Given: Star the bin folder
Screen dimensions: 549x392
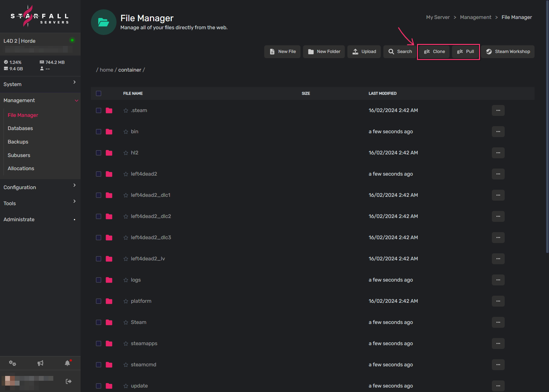Looking at the screenshot, I should pyautogui.click(x=126, y=132).
